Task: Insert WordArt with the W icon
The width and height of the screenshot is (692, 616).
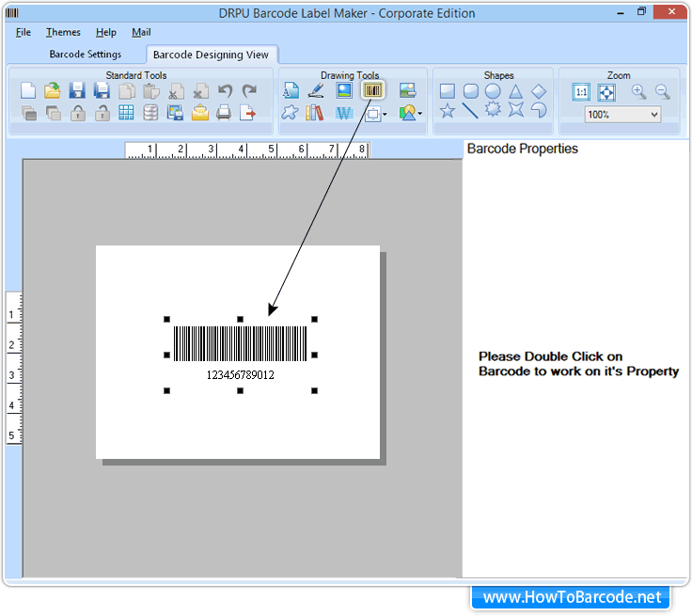Action: pyautogui.click(x=344, y=114)
